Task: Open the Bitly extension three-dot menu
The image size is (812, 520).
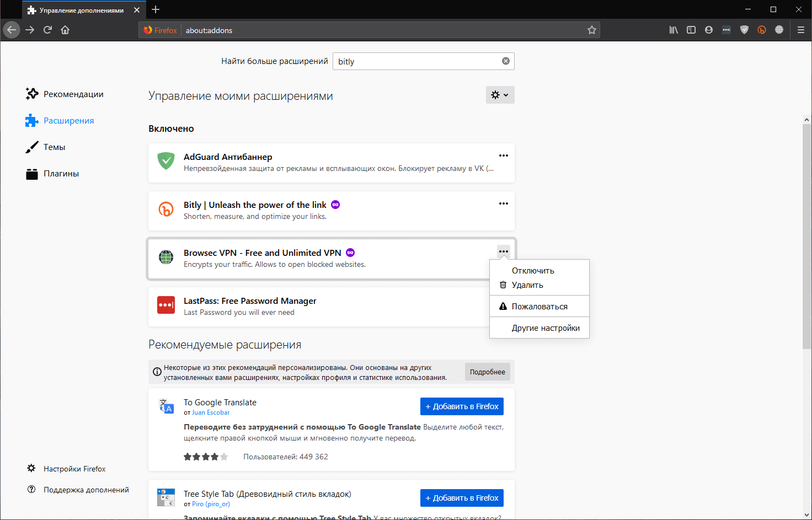Action: [503, 203]
